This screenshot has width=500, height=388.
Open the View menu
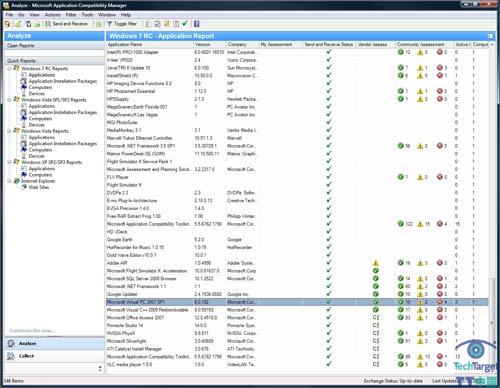[x=34, y=15]
